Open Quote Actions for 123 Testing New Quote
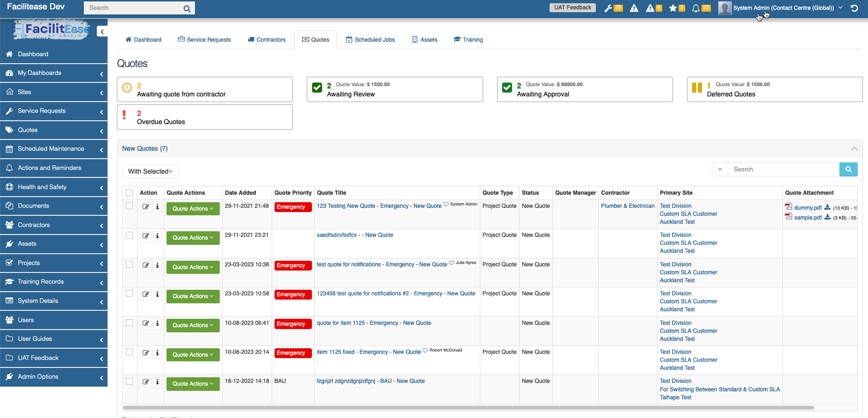The height and width of the screenshot is (418, 868). click(193, 209)
